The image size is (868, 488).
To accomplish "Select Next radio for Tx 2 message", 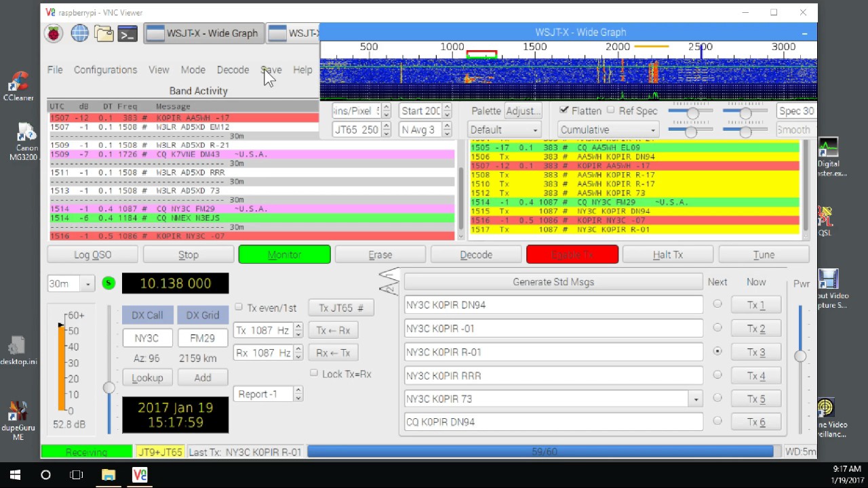I will click(x=717, y=327).
